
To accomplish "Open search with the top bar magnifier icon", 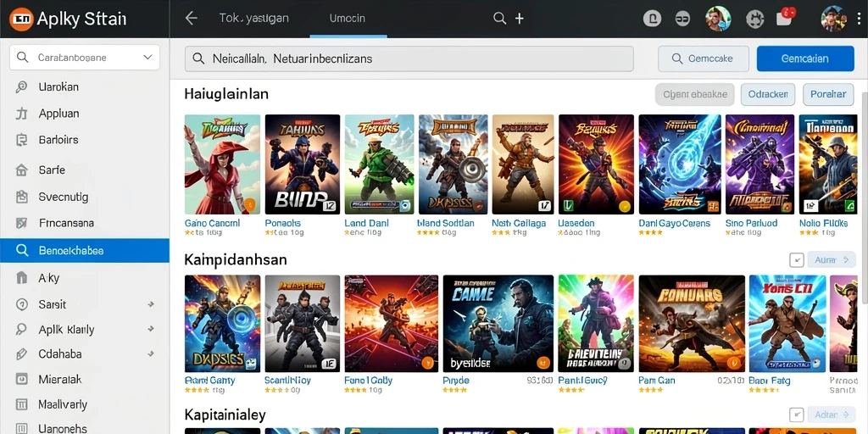I will 499,19.
